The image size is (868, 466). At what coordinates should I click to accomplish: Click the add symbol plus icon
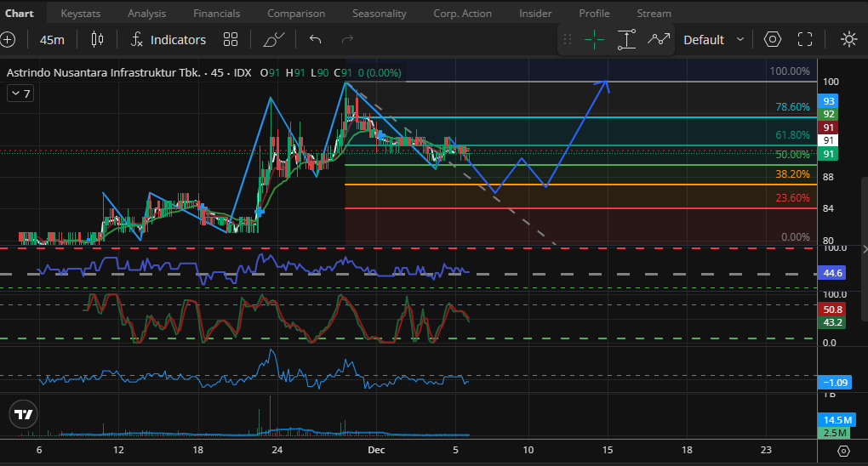pyautogui.click(x=8, y=39)
